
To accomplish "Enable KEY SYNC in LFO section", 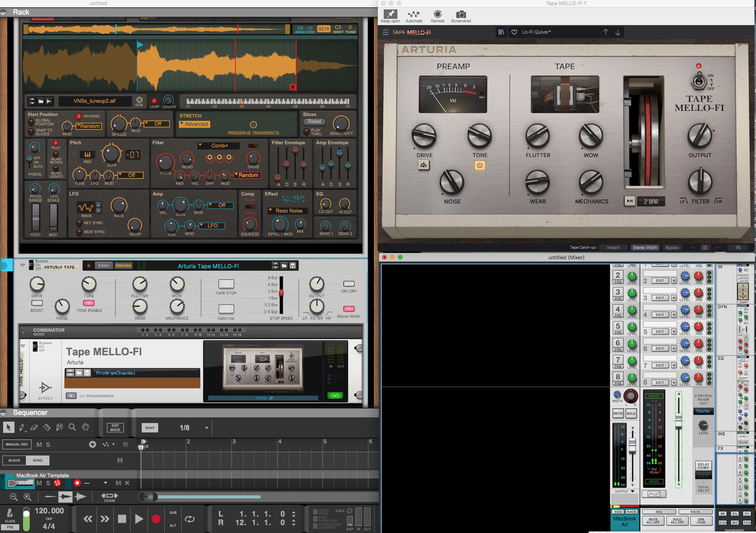I will pos(79,223).
